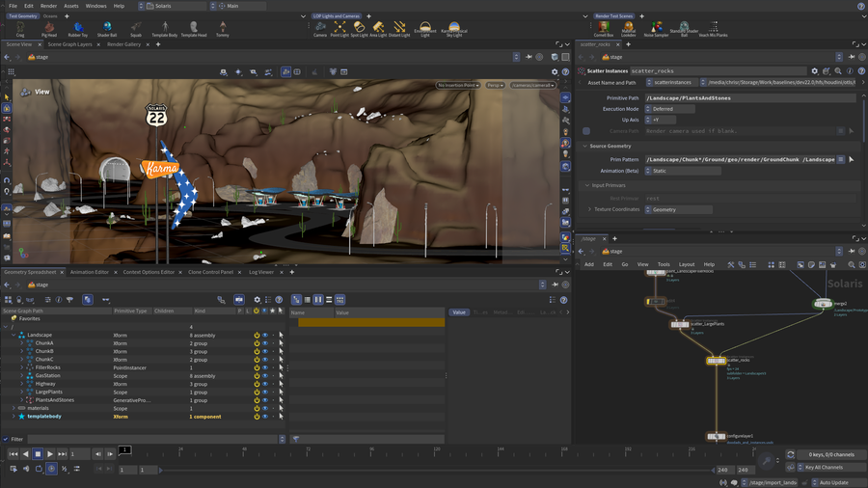Viewport: 868px width, 488px height.
Task: Add a Point Light from the shelf
Action: [339, 29]
